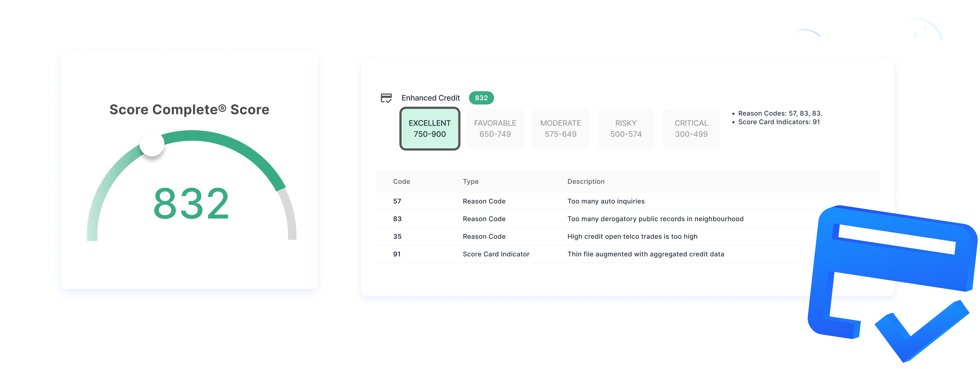Viewport: 980px width, 369px height.
Task: Click the grey unfilled gauge end segment
Action: click(x=290, y=215)
